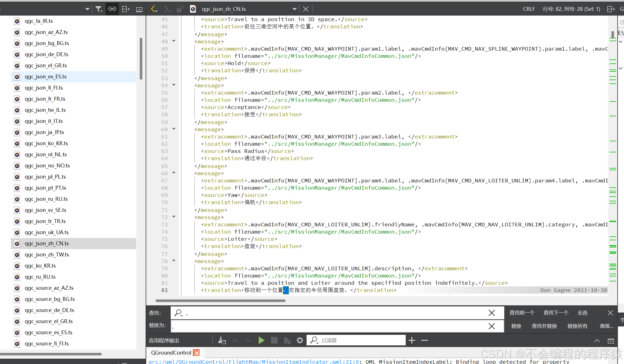This screenshot has height=364, width=624.
Task: Click the stop application square icon
Action: point(274,340)
